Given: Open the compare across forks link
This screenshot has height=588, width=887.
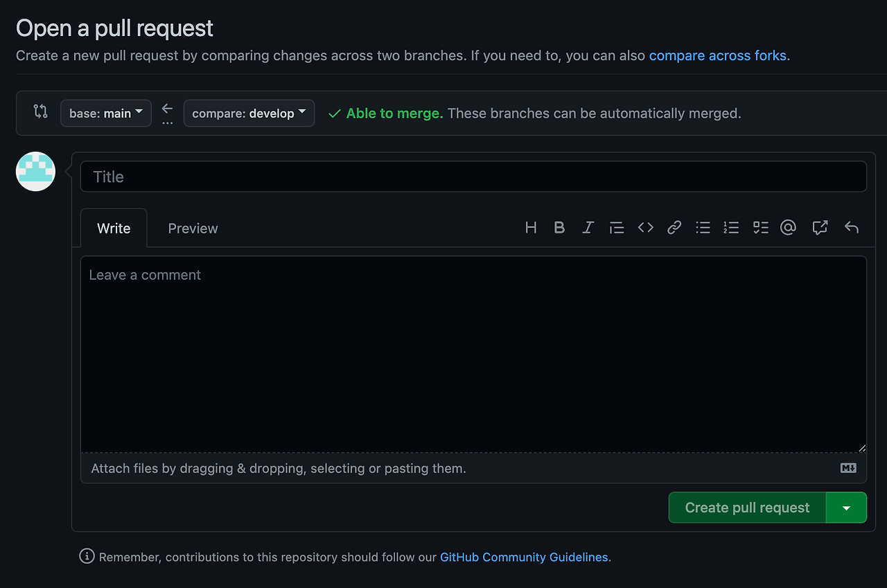Looking at the screenshot, I should click(717, 55).
